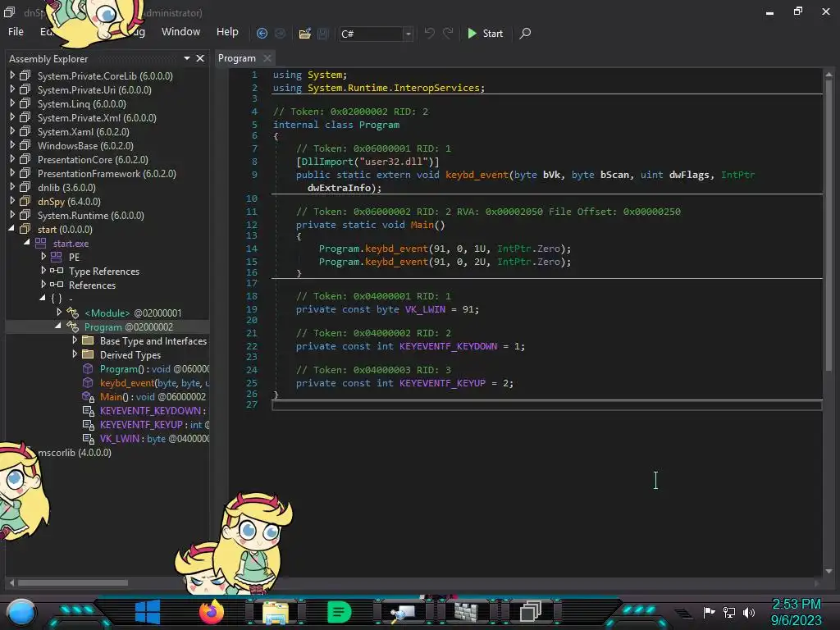Open Assembly Explorer panel options dropdown arrow

coord(187,58)
